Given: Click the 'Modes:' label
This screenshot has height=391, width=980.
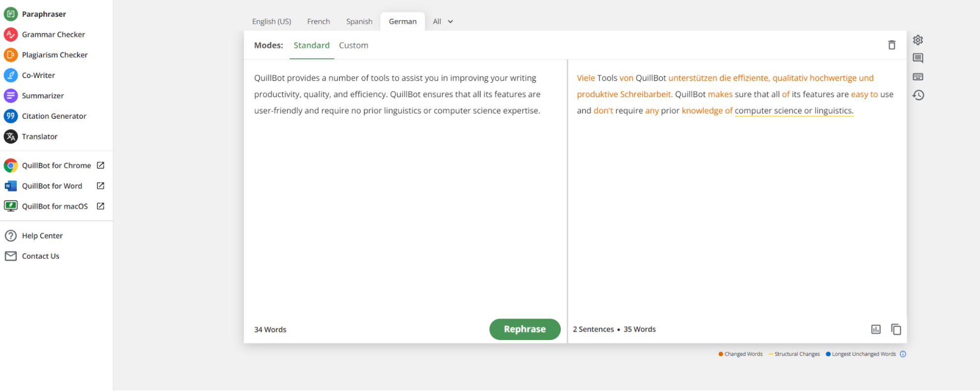Looking at the screenshot, I should tap(269, 46).
